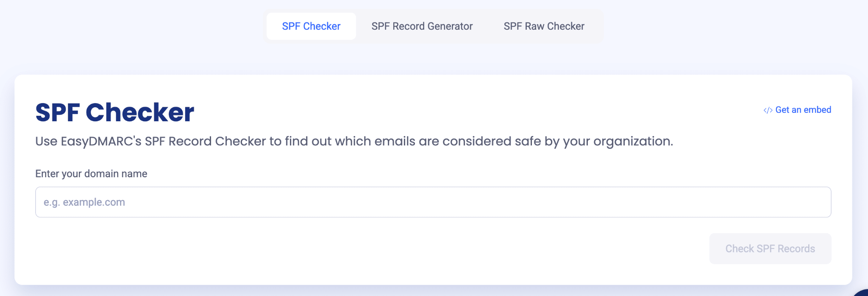This screenshot has height=296, width=868.
Task: Select the SPF Raw Checker tab
Action: click(x=544, y=26)
